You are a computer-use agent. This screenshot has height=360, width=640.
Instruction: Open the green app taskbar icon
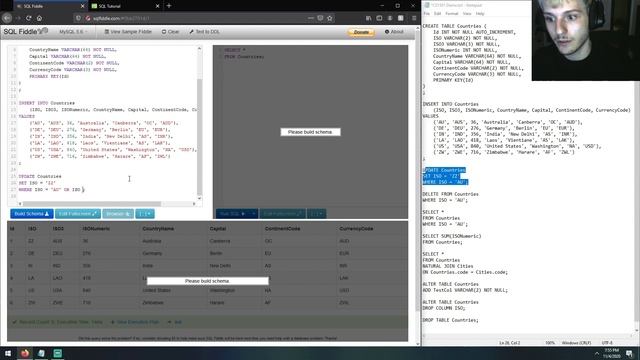point(58,353)
